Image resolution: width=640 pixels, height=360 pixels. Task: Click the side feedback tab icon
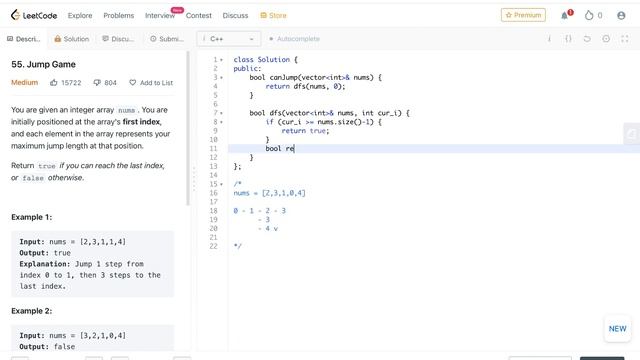[631, 133]
